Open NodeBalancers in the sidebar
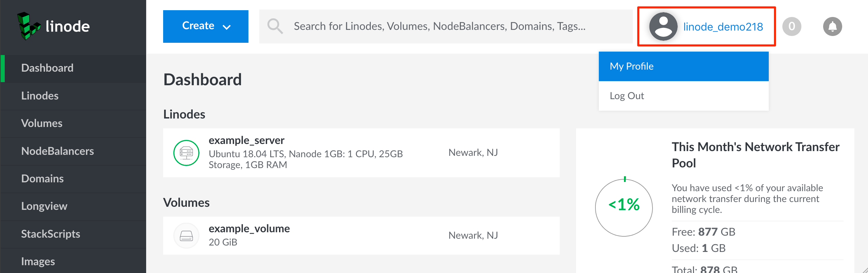Viewport: 868px width, 273px height. pos(57,151)
